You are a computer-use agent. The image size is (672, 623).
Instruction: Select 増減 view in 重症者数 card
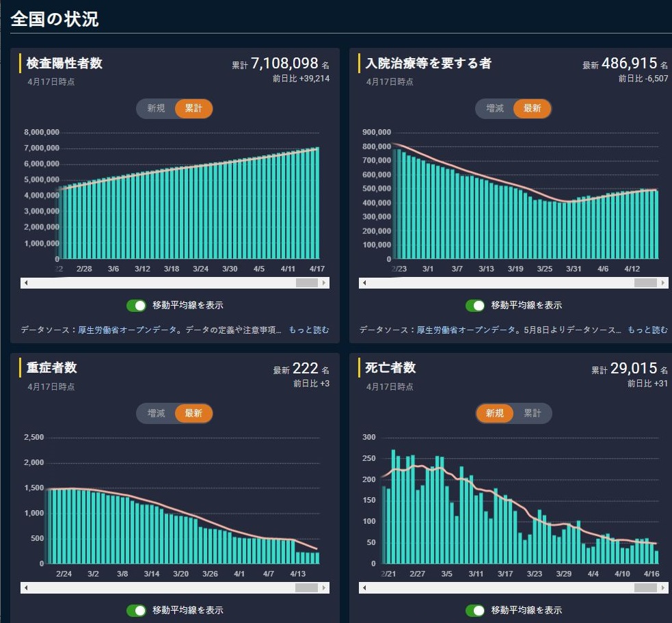[x=156, y=414]
